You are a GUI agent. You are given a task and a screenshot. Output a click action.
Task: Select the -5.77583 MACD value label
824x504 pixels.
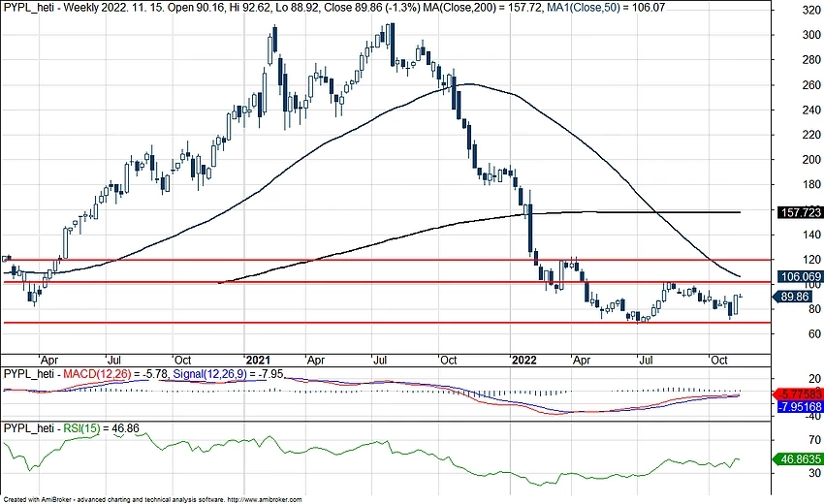click(x=799, y=394)
